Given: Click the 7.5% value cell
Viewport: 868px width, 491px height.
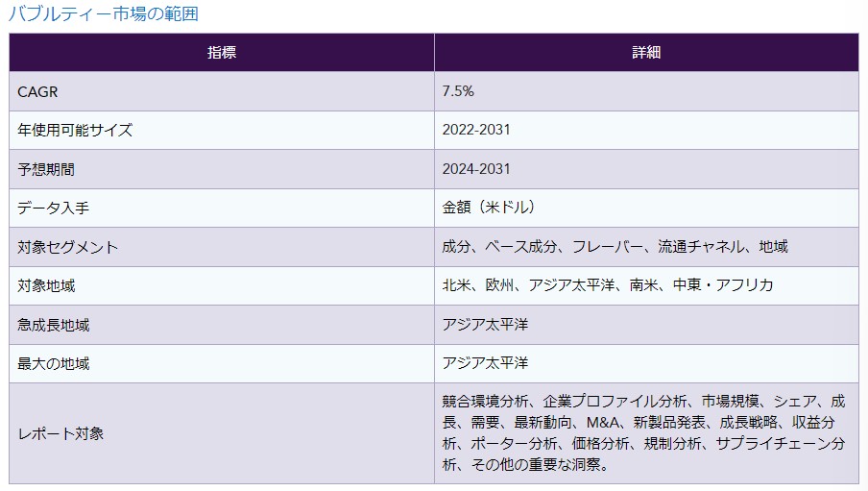Looking at the screenshot, I should pos(458,91).
